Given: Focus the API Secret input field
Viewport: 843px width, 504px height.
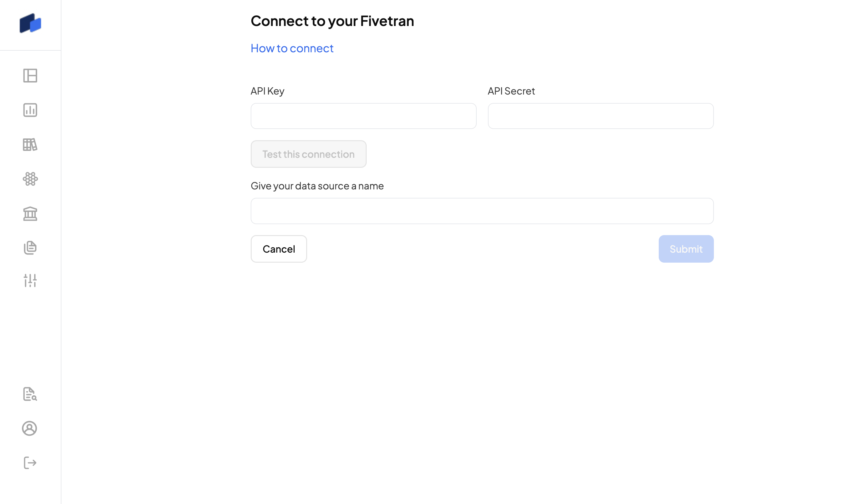Looking at the screenshot, I should 601,116.
